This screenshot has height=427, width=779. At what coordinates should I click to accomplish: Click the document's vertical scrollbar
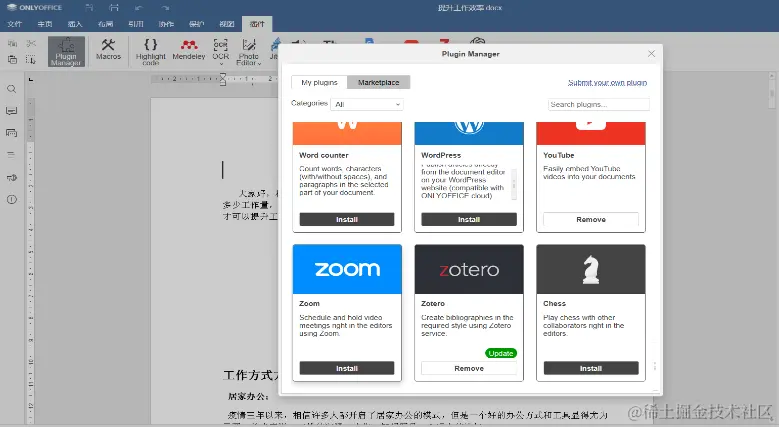click(772, 92)
